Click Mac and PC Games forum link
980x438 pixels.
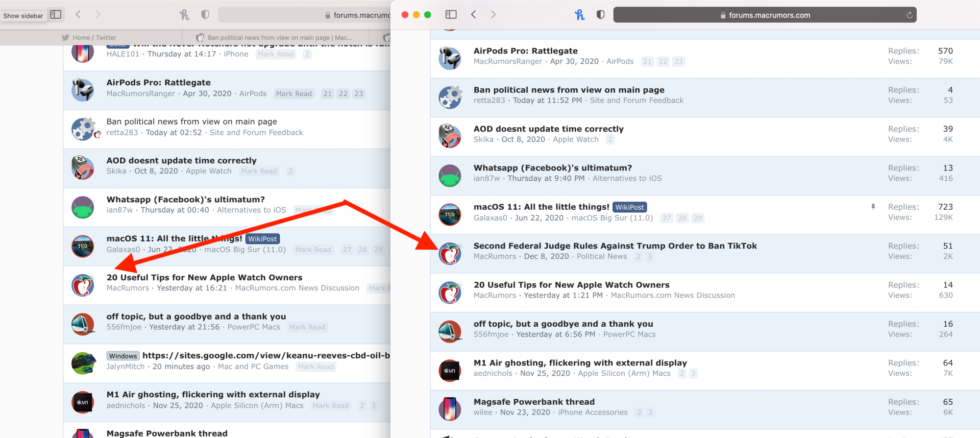tap(253, 366)
